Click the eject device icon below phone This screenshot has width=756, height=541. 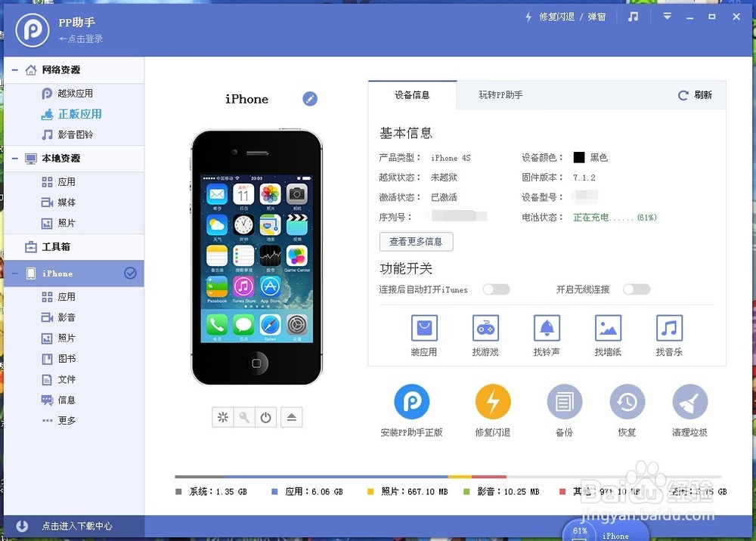coord(291,417)
